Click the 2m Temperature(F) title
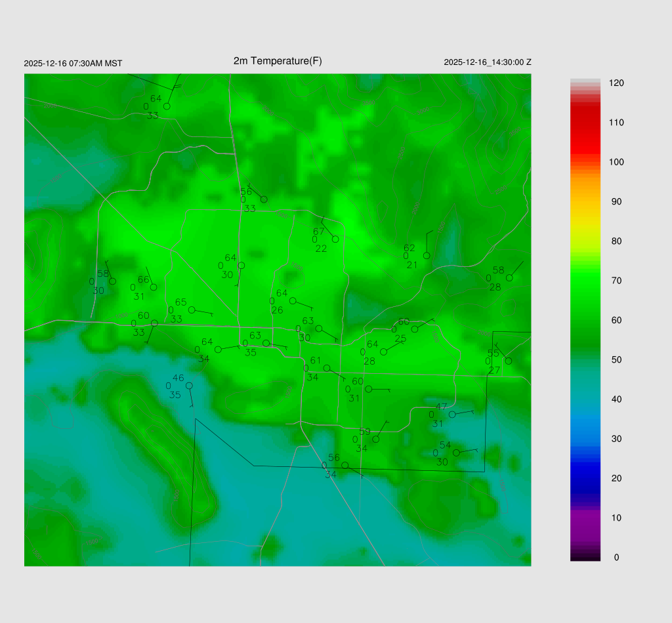 coord(278,61)
